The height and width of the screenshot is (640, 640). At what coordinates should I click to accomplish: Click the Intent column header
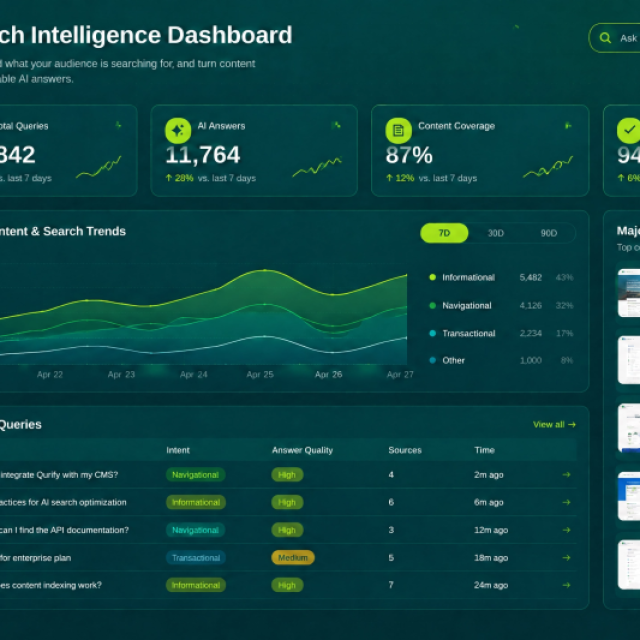[178, 450]
